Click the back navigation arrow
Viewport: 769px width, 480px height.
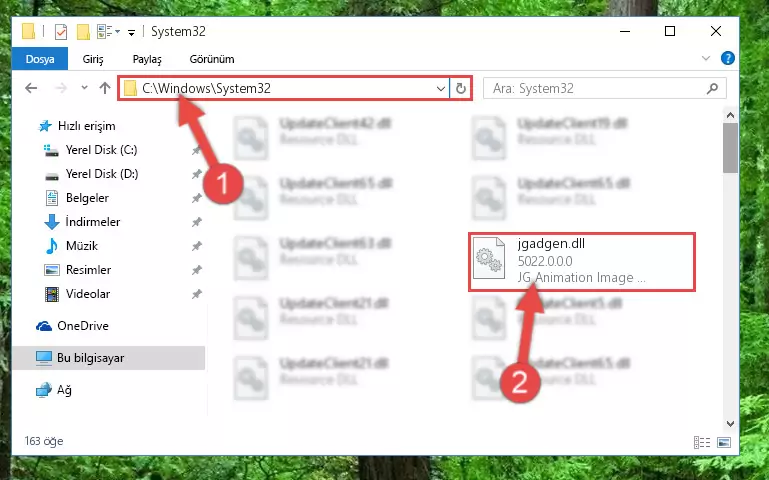pos(31,88)
